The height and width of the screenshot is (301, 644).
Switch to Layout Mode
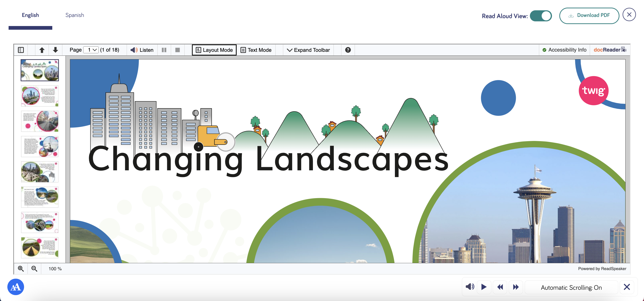coord(214,50)
